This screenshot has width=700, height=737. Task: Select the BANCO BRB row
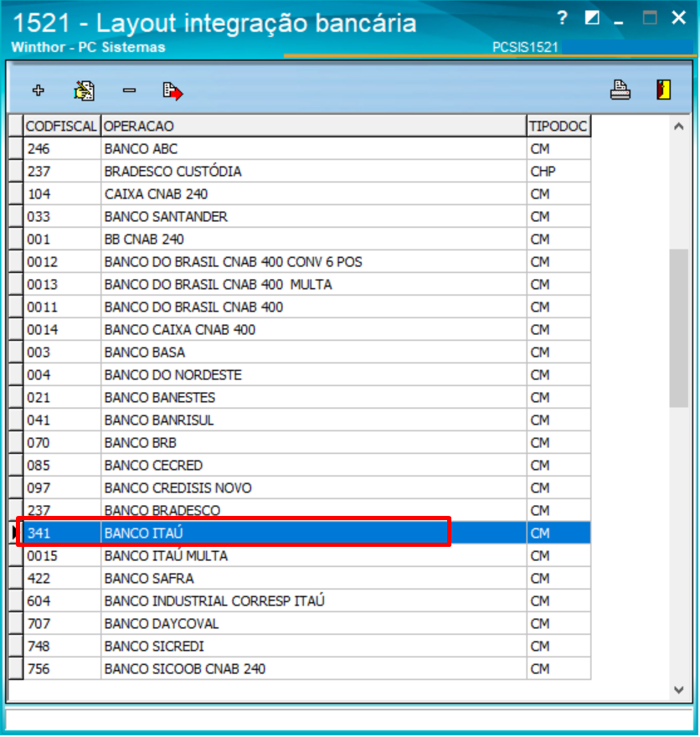coord(299,442)
